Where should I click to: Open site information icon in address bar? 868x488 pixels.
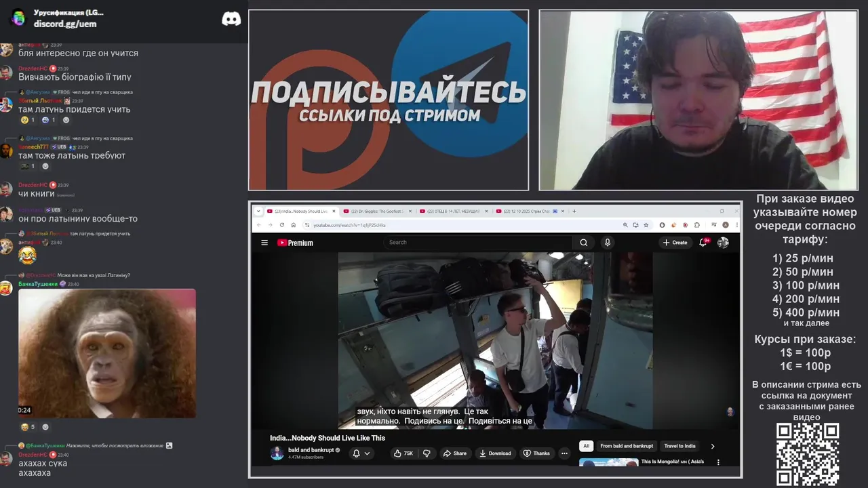307,225
